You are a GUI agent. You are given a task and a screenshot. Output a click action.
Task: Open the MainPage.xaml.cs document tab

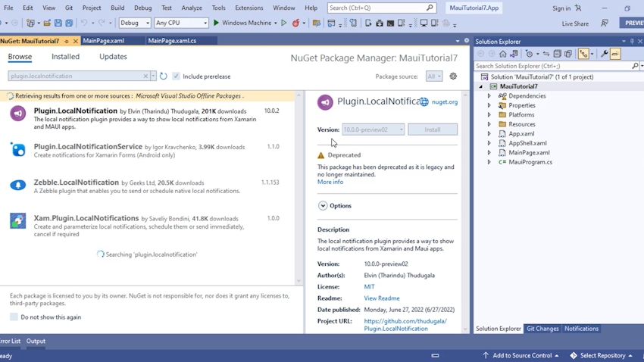coord(172,41)
